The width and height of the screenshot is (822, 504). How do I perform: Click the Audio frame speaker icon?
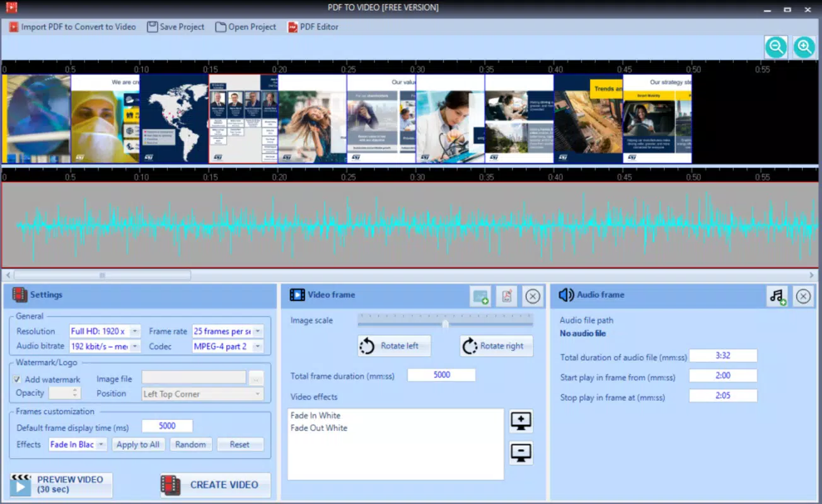coord(566,295)
